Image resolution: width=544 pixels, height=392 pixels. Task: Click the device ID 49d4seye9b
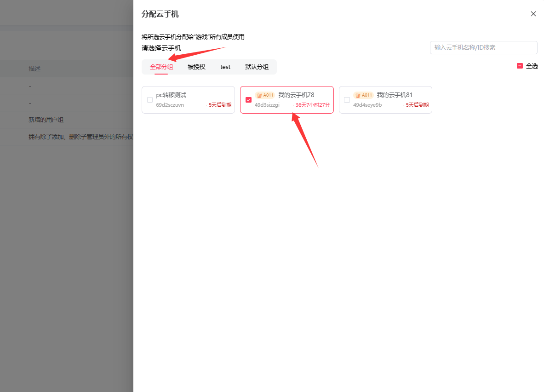(x=367, y=105)
